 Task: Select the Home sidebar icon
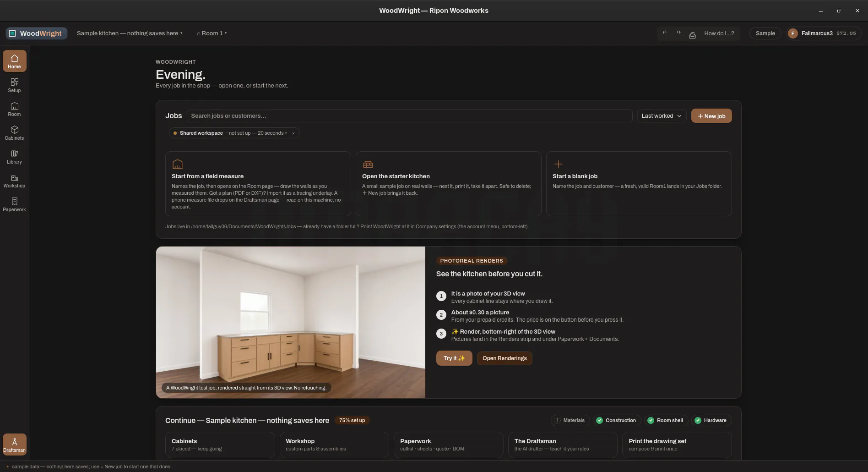point(14,61)
